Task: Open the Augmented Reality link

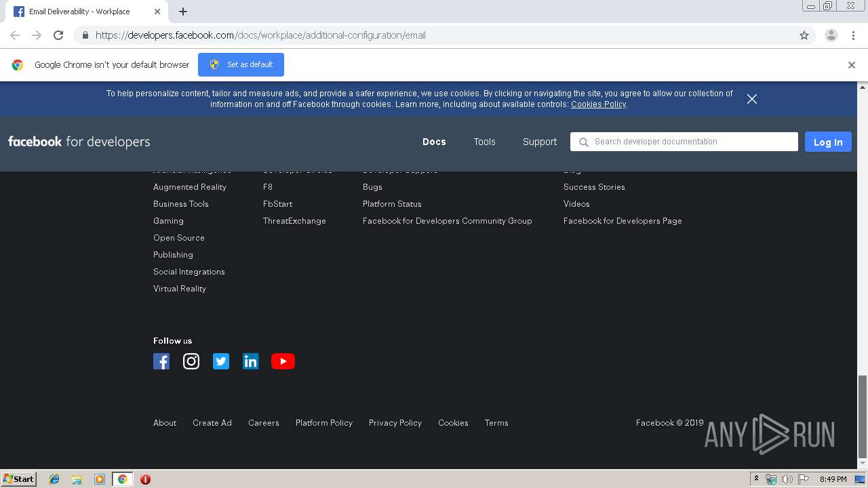Action: coord(190,187)
